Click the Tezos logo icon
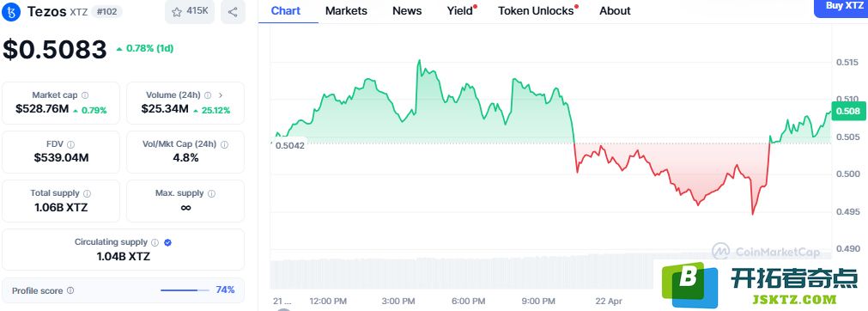The height and width of the screenshot is (311, 868). tap(12, 12)
